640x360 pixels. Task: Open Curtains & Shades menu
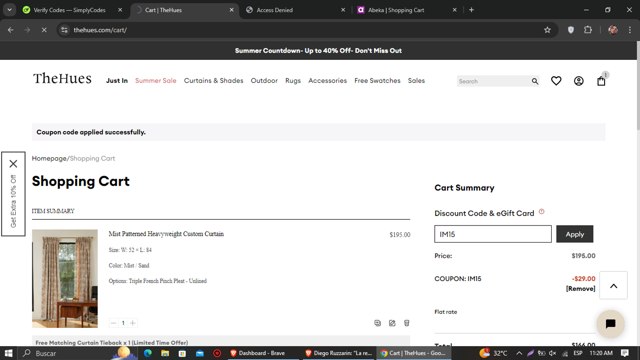[x=213, y=81]
